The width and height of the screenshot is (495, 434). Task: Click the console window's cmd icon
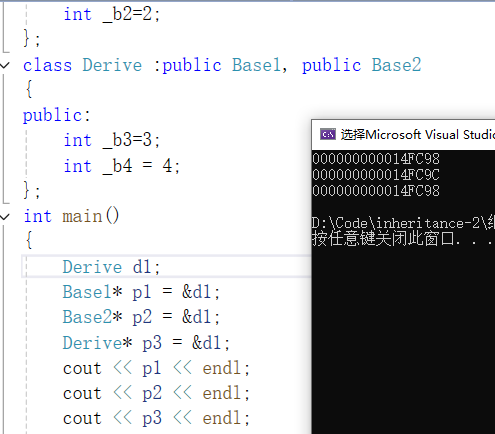point(328,134)
